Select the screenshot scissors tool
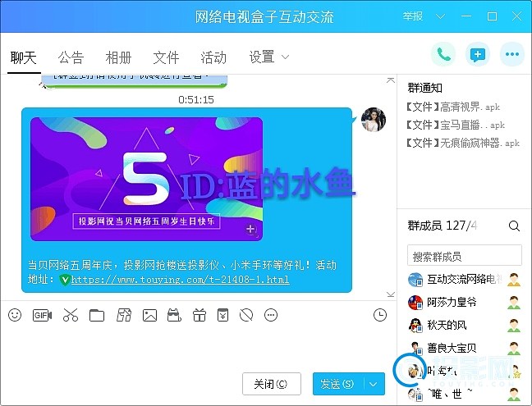The height and width of the screenshot is (406, 532). 71,315
